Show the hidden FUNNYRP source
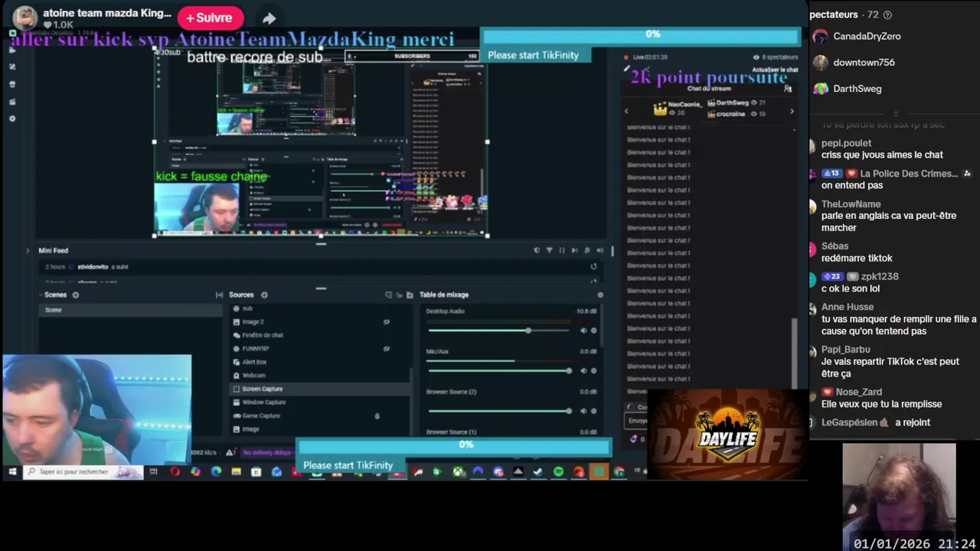The width and height of the screenshot is (980, 551). (386, 348)
